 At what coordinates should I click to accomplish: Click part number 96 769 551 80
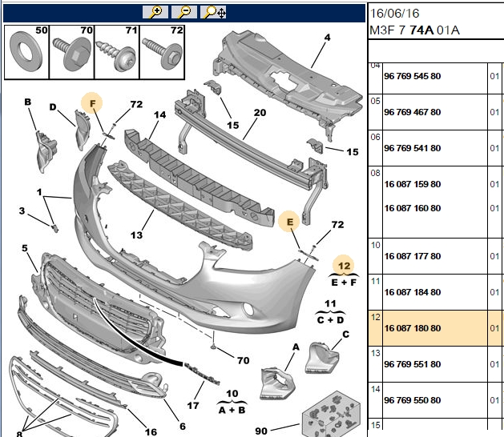pyautogui.click(x=412, y=364)
